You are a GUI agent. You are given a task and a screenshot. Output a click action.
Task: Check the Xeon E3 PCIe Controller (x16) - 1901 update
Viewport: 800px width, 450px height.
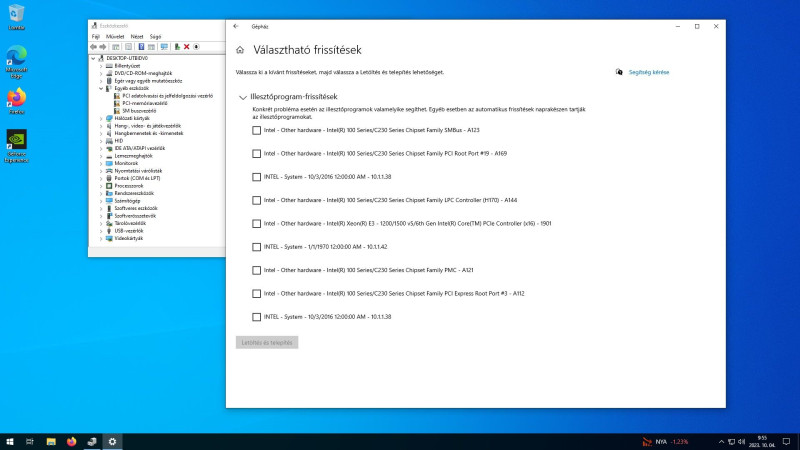pos(257,223)
